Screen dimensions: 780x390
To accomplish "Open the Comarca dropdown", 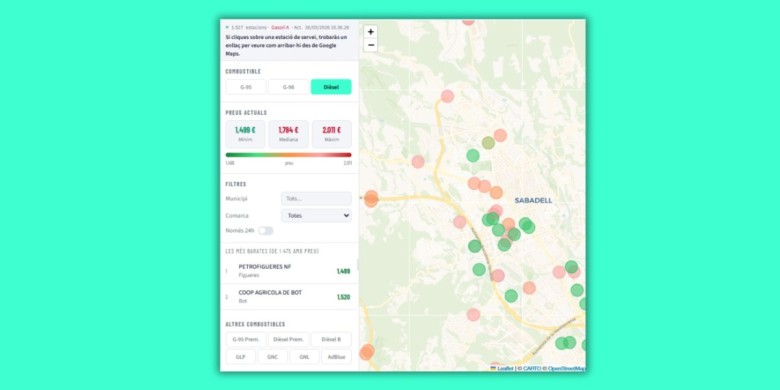I will 316,216.
